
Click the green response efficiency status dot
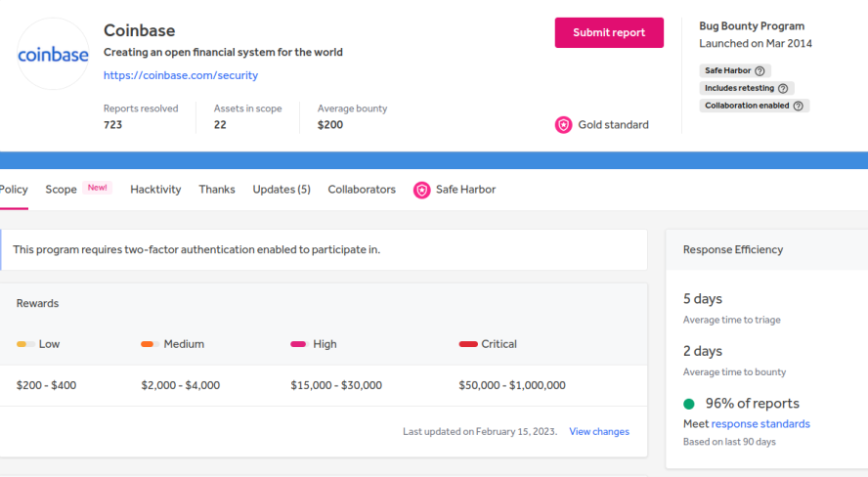(689, 404)
